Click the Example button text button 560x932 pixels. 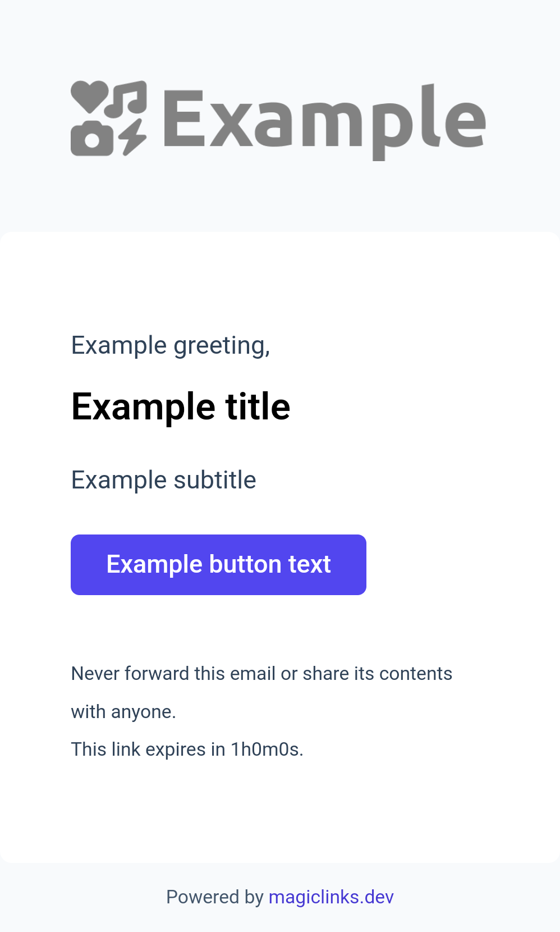click(218, 564)
